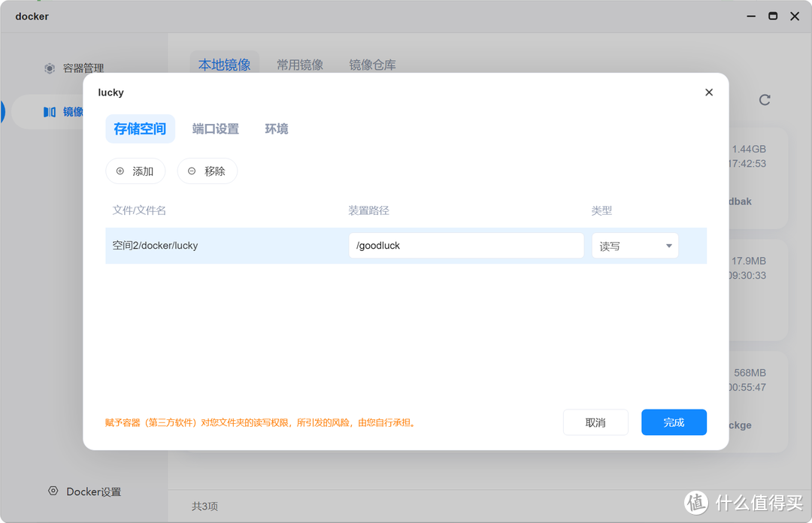Screen dimensions: 812x523
Task: Minimize the docker window
Action: 750,16
